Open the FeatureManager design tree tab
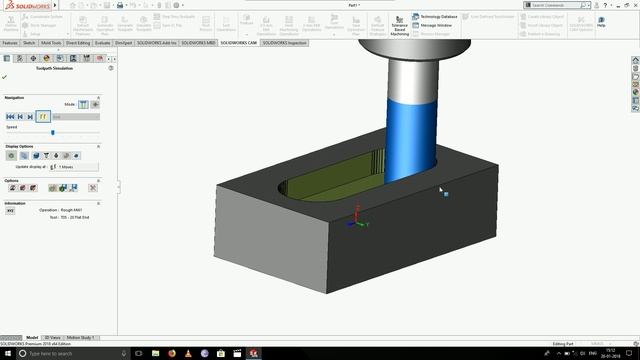This screenshot has height=360, width=640. (7, 58)
